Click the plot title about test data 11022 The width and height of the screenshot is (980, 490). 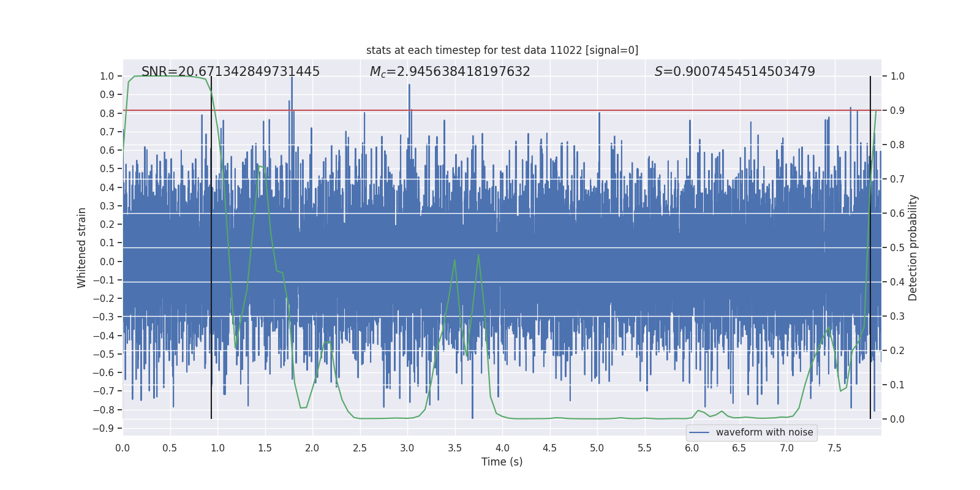(x=502, y=50)
